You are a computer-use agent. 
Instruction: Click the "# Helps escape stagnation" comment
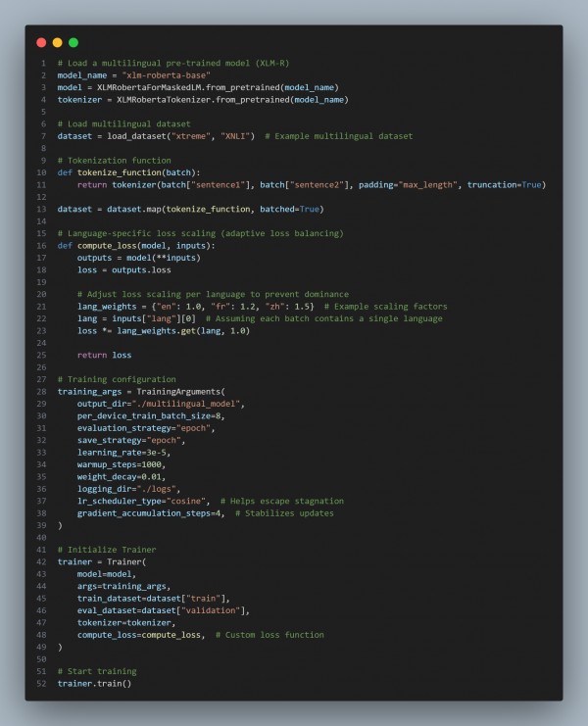pos(282,501)
